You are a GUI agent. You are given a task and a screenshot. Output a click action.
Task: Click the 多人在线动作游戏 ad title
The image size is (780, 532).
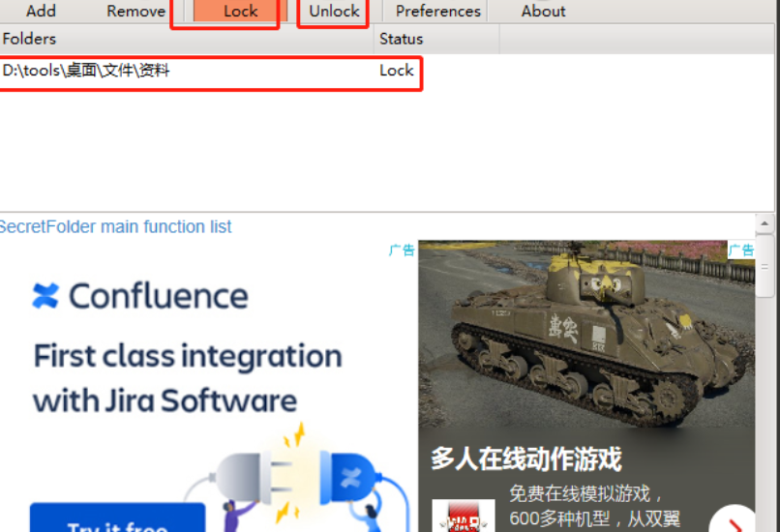click(x=525, y=458)
